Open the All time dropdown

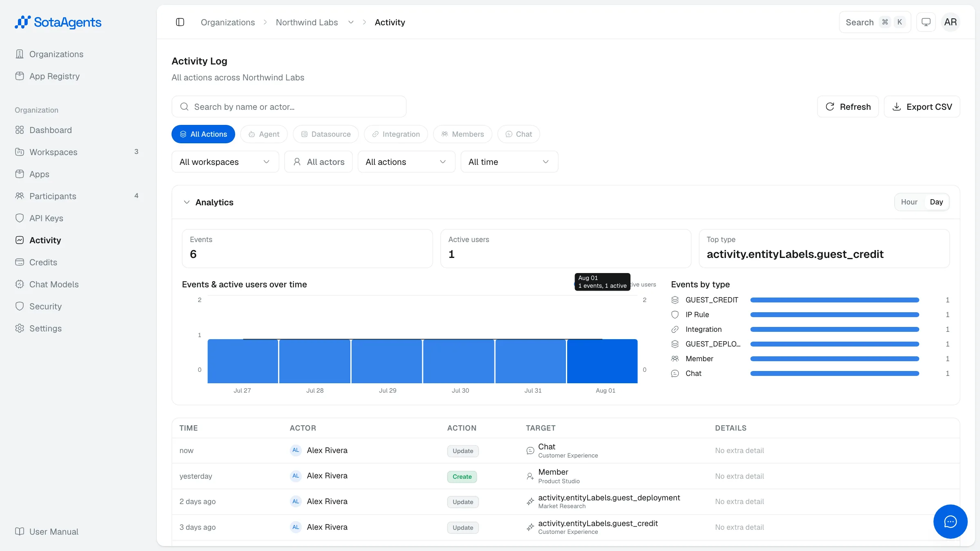(x=509, y=162)
